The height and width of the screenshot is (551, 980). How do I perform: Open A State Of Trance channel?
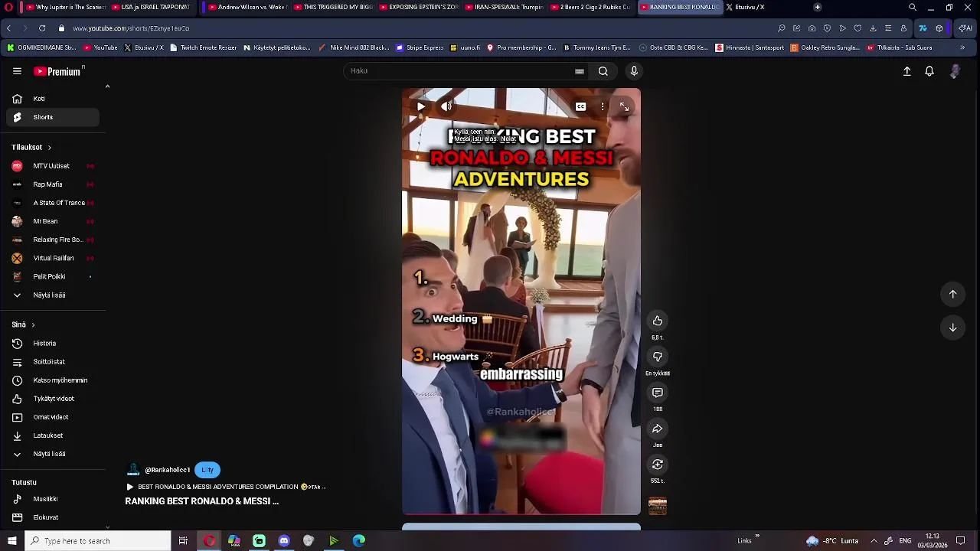click(53, 203)
